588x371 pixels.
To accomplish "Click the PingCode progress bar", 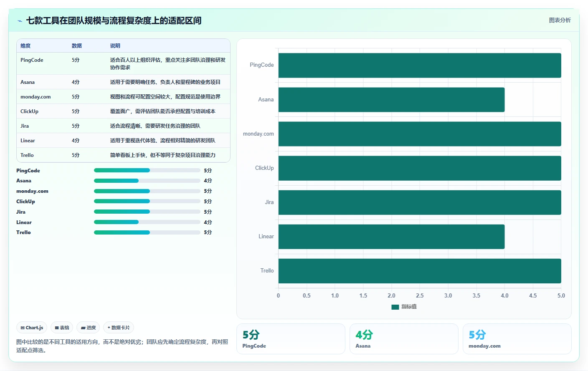I will pyautogui.click(x=147, y=170).
